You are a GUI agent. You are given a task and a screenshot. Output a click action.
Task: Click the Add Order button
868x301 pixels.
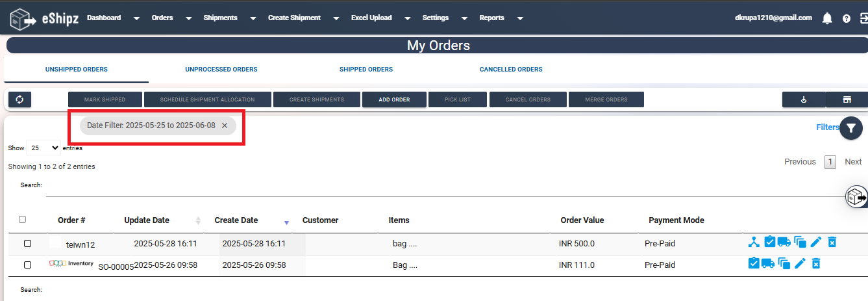[x=394, y=99]
